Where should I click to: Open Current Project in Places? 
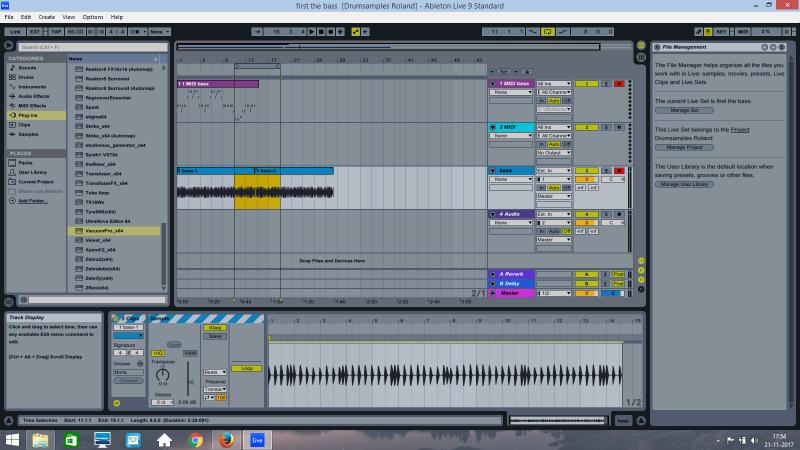(x=36, y=182)
